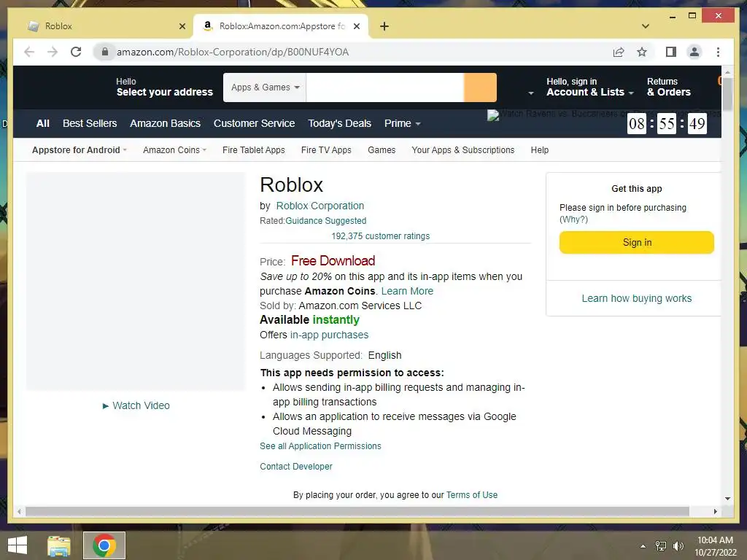Go to Amazon Basics

[166, 123]
